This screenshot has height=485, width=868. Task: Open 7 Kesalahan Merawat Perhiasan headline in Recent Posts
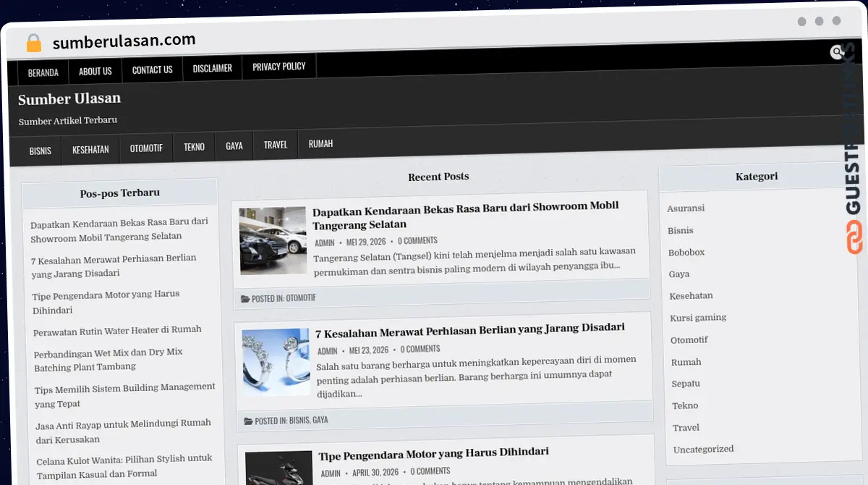pos(470,329)
